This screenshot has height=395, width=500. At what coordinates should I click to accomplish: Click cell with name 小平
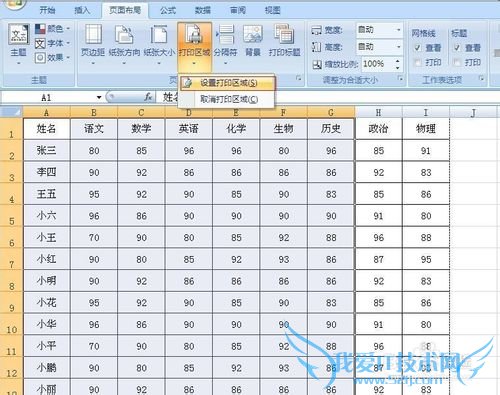[x=47, y=346]
